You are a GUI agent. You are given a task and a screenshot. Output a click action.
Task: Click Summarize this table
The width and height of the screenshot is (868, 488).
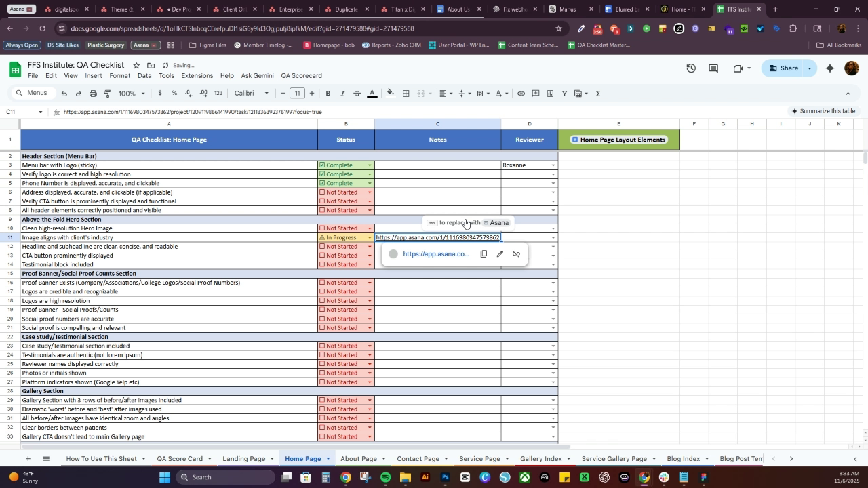[823, 111]
